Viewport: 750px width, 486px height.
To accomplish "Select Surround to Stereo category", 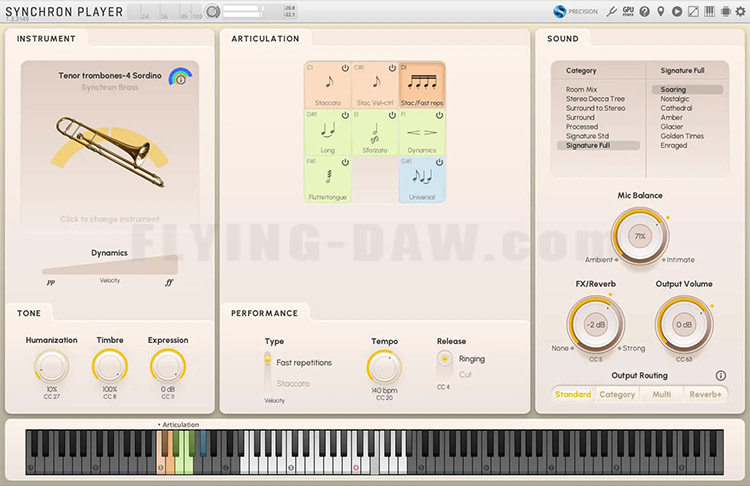I will 596,108.
